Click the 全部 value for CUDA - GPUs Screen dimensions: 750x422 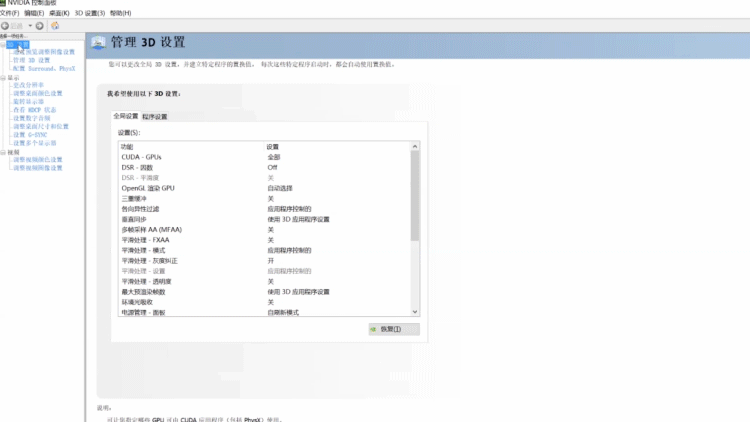click(x=274, y=157)
